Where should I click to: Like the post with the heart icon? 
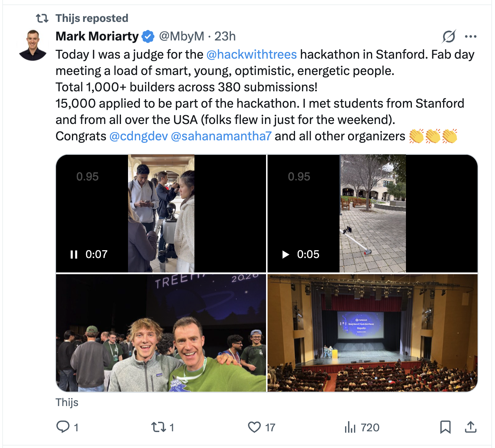(x=254, y=427)
